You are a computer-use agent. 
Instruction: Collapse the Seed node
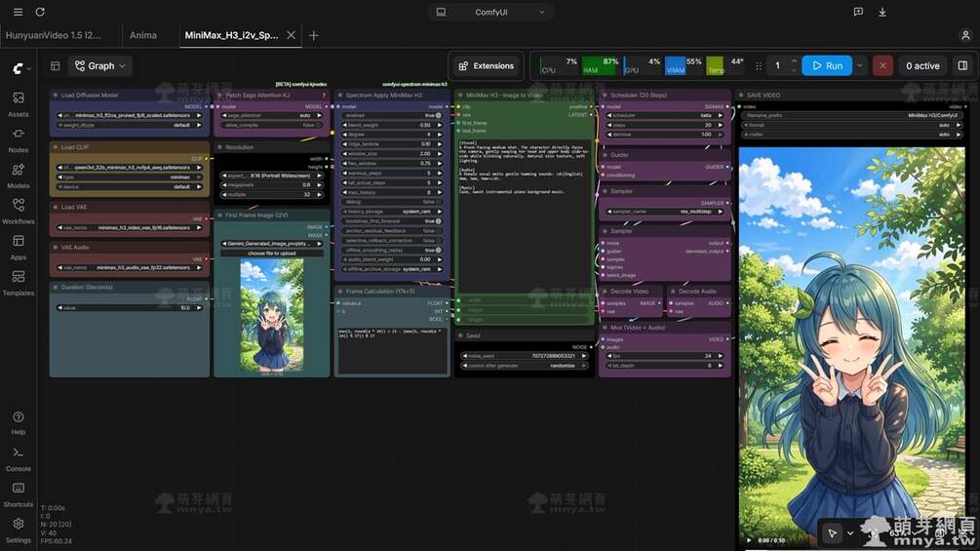[460, 335]
